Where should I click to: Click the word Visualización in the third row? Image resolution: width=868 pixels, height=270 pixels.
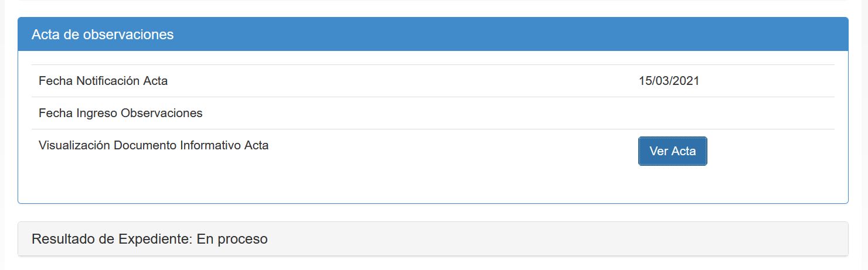74,145
